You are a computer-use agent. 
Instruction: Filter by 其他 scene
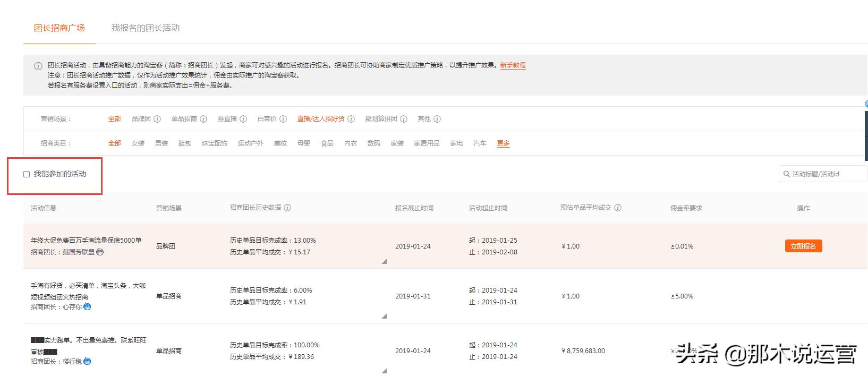pos(424,119)
